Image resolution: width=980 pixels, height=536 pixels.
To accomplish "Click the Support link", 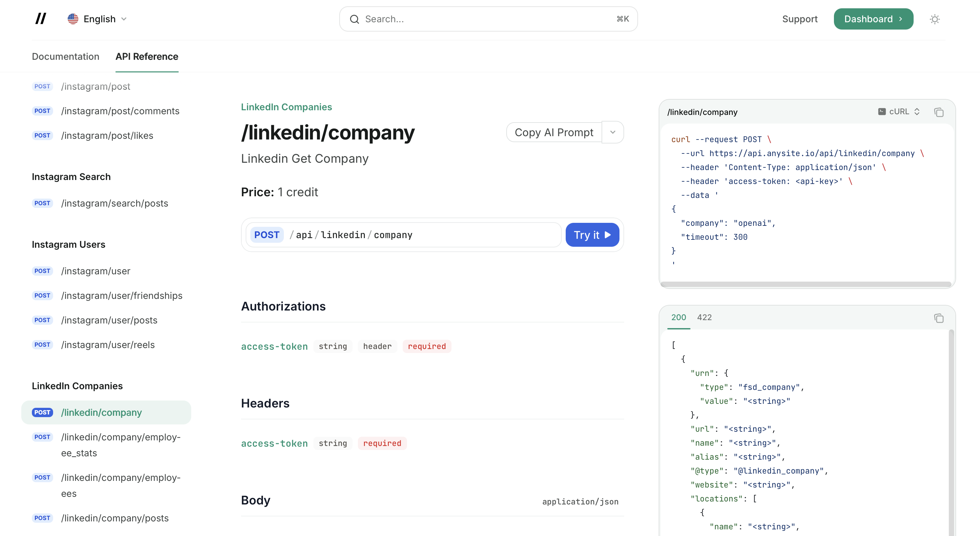I will pyautogui.click(x=800, y=19).
